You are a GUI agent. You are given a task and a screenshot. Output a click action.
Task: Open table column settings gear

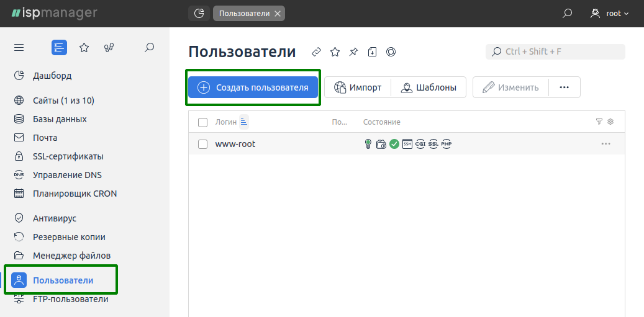610,122
